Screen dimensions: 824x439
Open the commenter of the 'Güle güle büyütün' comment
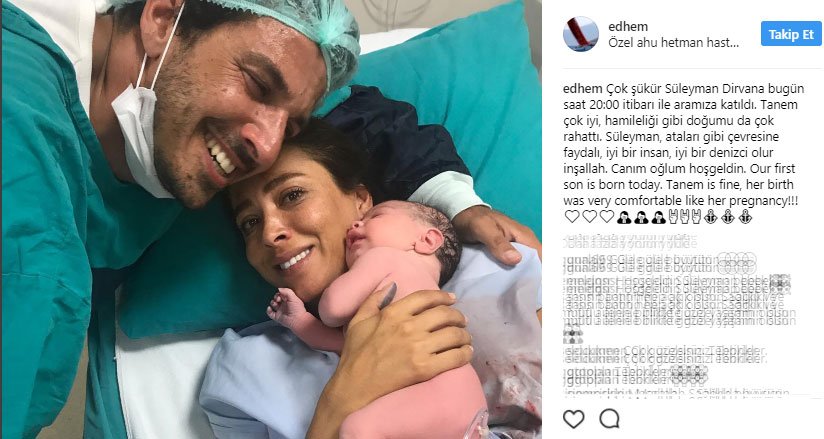click(x=583, y=262)
